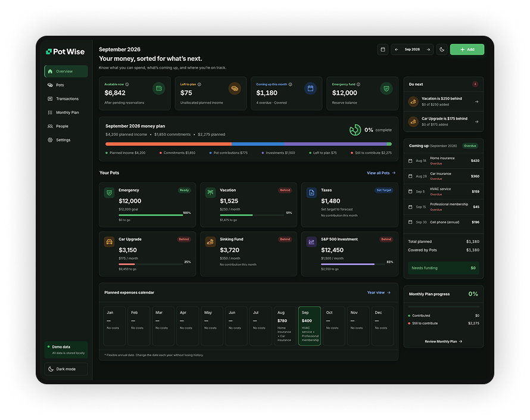Open View all Pots link
The height and width of the screenshot is (420, 530).
(381, 173)
